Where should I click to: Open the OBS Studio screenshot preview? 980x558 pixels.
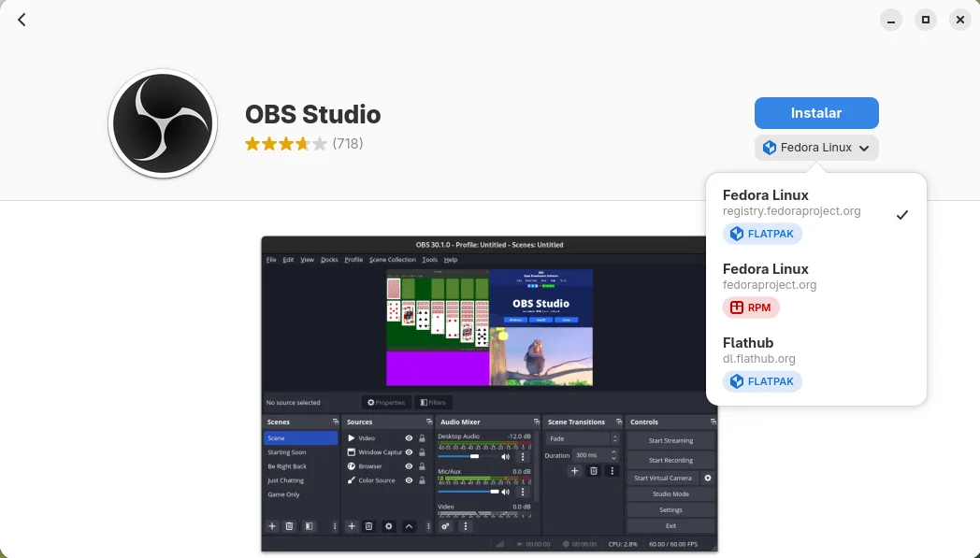[x=489, y=394]
